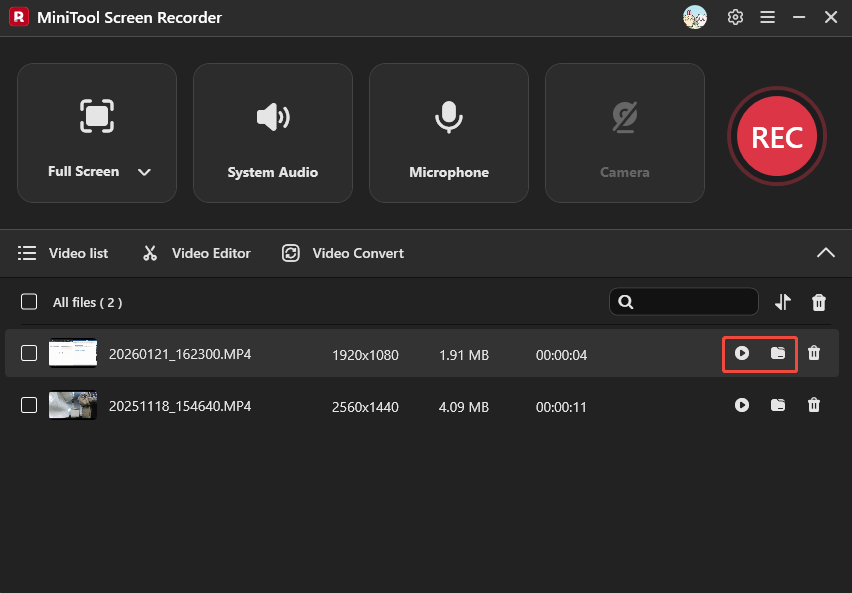Click the disabled Camera icon
The width and height of the screenshot is (852, 593).
(624, 117)
